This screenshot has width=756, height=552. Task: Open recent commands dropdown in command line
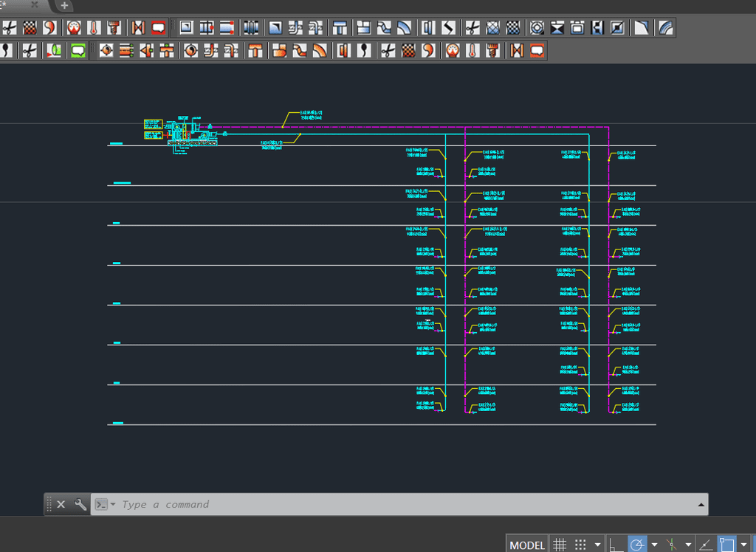coord(104,504)
